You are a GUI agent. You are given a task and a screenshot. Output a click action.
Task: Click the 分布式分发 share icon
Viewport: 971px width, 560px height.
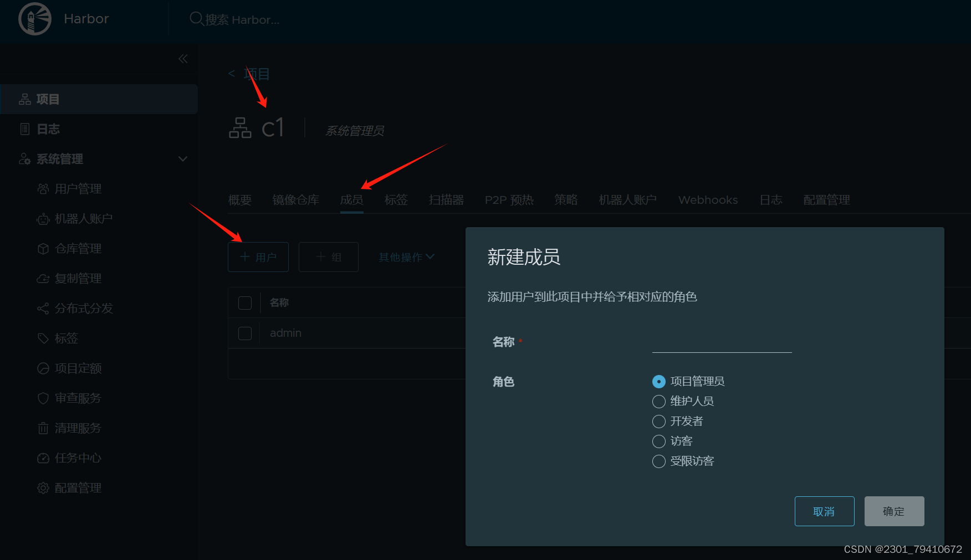click(43, 309)
